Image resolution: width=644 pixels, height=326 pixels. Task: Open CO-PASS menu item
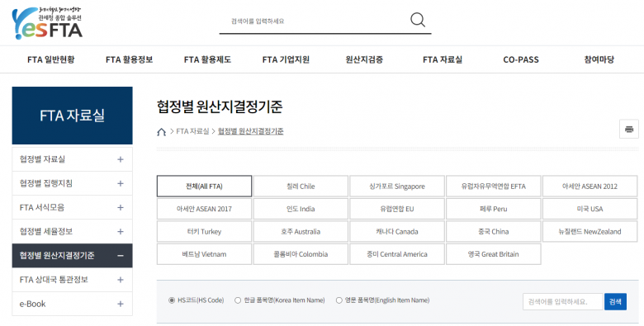pyautogui.click(x=521, y=59)
